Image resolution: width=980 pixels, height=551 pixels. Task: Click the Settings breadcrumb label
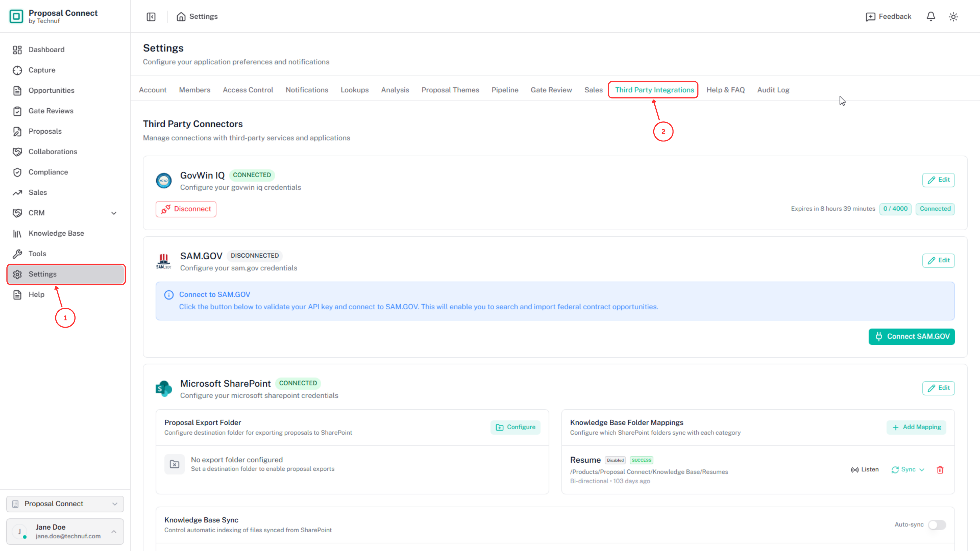[x=204, y=17]
